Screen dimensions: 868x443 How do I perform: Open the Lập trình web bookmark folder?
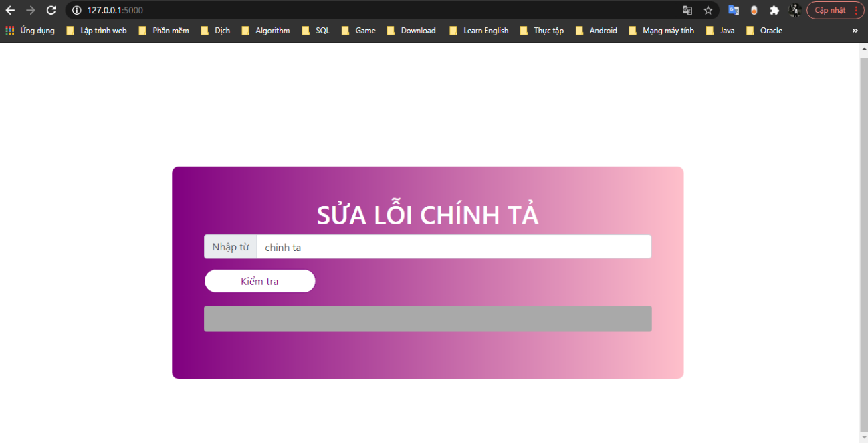[x=96, y=31]
